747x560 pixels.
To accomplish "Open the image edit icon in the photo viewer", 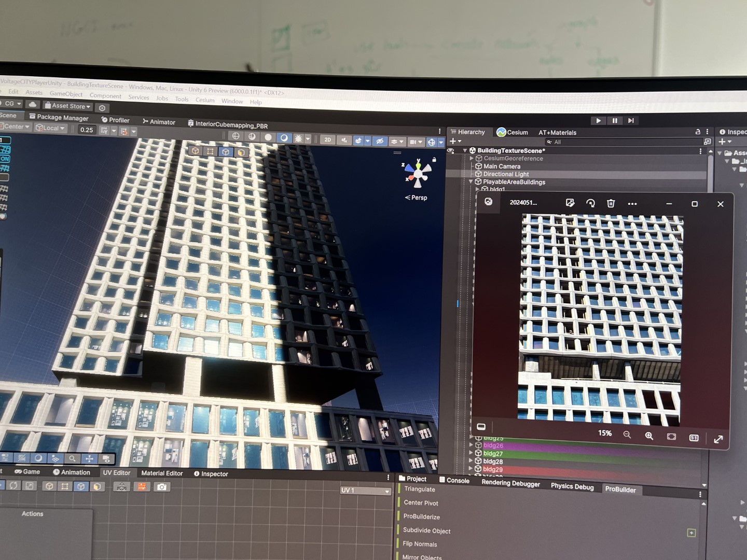I will 570,203.
